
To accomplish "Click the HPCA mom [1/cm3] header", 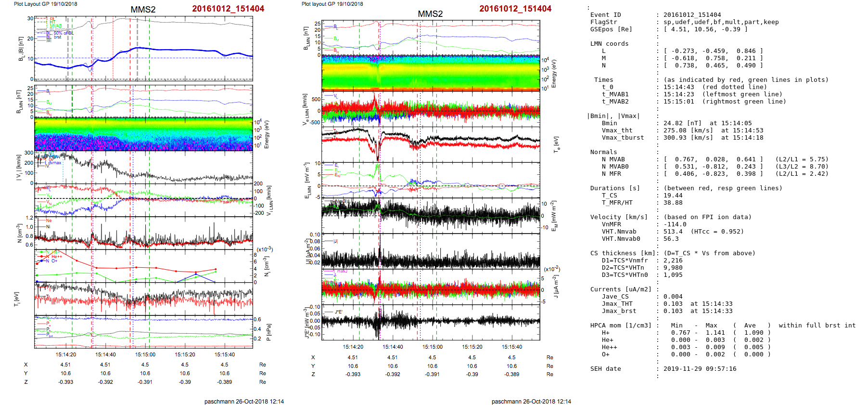I will click(621, 326).
